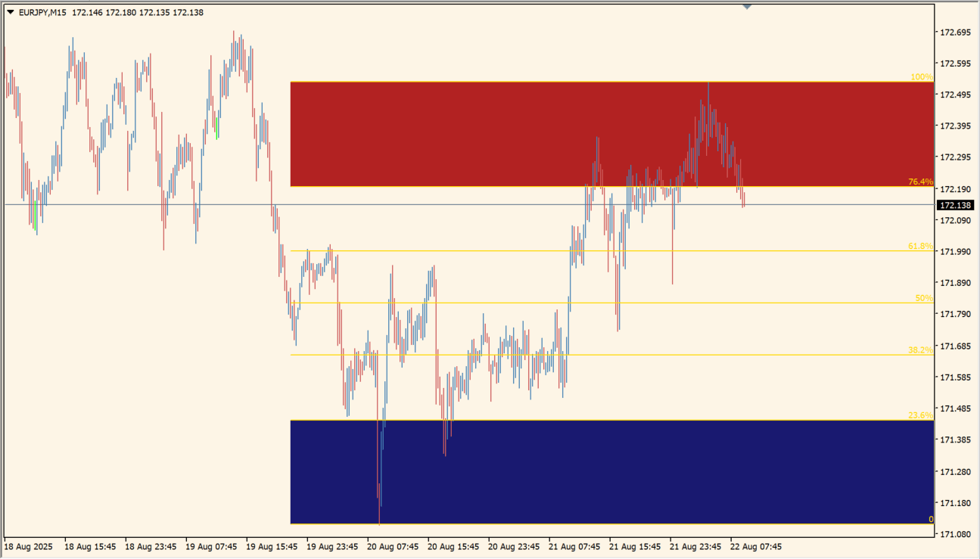Open the dropdown arrow beside EURJPY,M15
980x559 pixels.
coord(11,12)
